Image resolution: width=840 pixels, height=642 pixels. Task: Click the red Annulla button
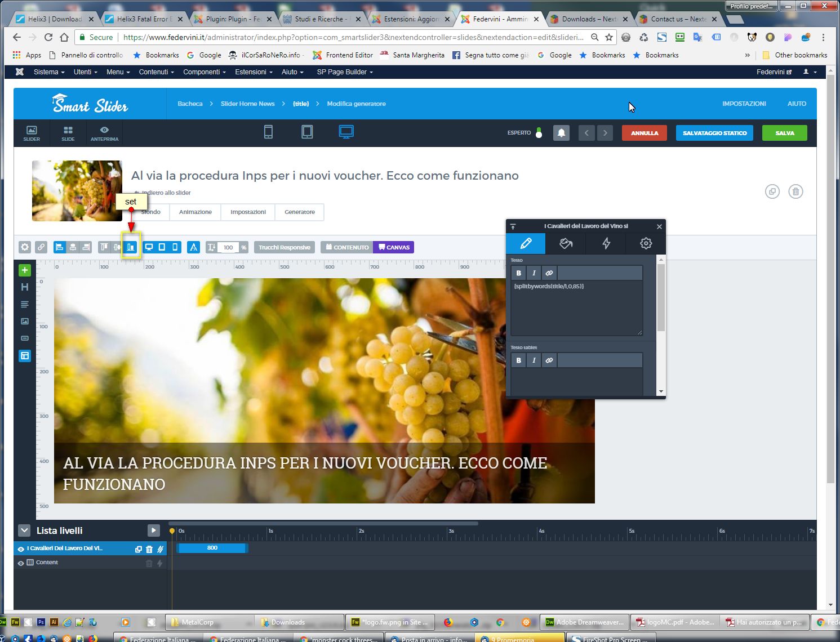[x=645, y=133]
